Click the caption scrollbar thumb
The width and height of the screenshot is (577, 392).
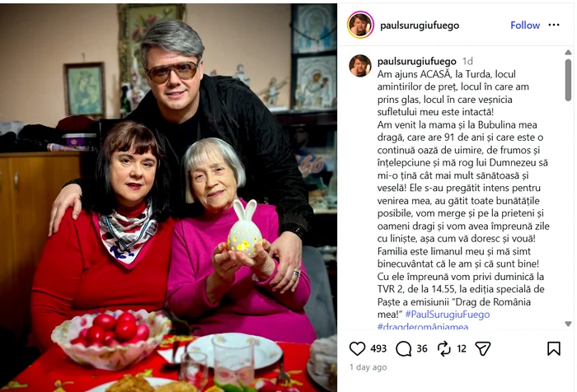(x=568, y=79)
